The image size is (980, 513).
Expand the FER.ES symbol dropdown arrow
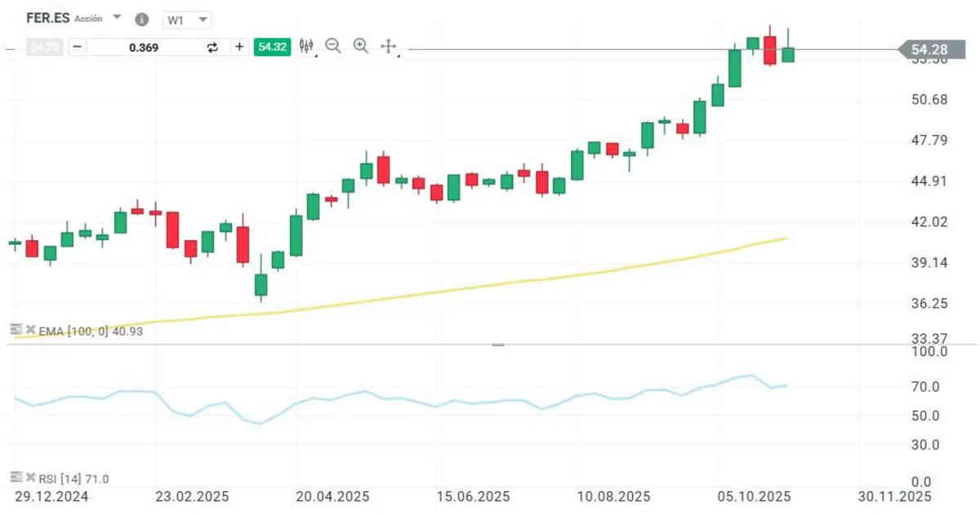click(x=117, y=17)
